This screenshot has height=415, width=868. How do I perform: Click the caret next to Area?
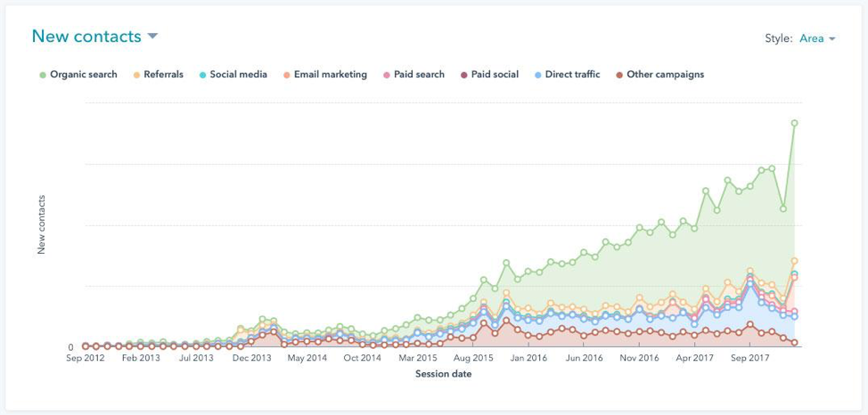point(832,39)
